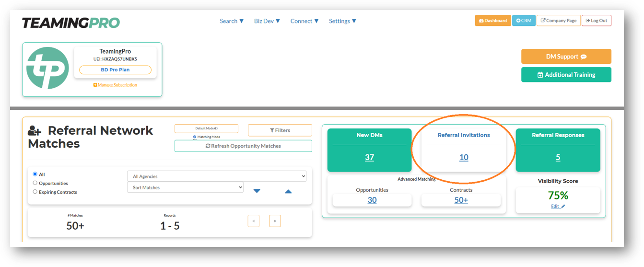644x267 pixels.
Task: Open the Filters button
Action: [280, 130]
